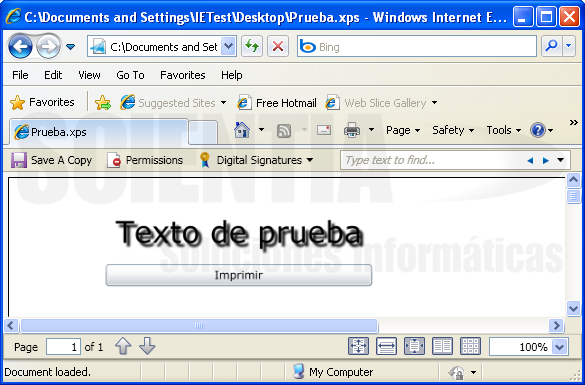Find next match right arrow
The width and height of the screenshot is (585, 385).
point(545,161)
